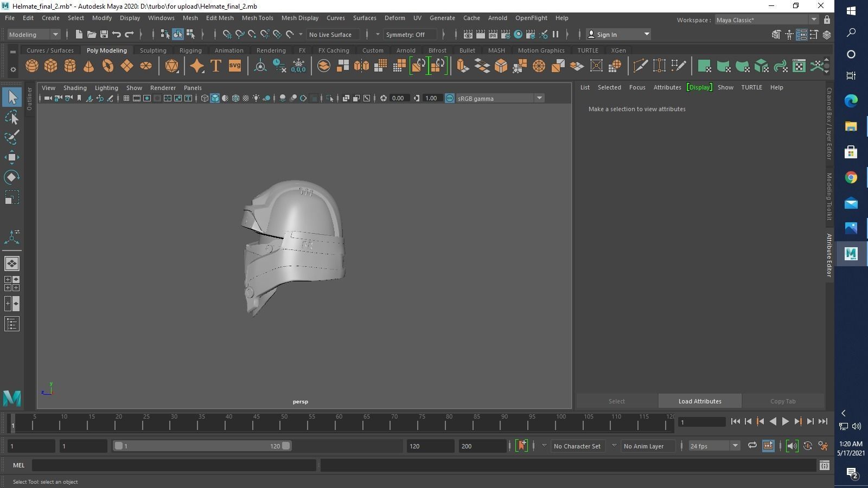Toggle wireframe shading in viewport
868x488 pixels.
205,98
